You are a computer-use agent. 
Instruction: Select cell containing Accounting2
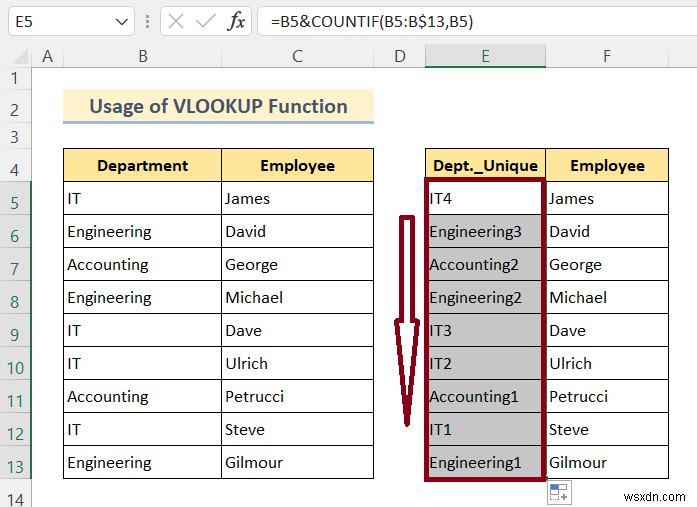pos(485,264)
